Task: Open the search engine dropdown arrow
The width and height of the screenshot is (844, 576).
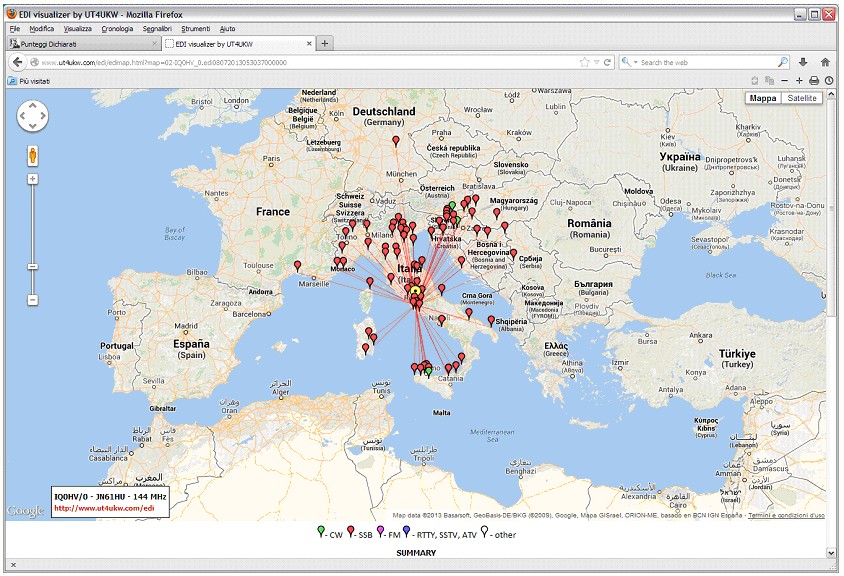Action: coord(636,62)
